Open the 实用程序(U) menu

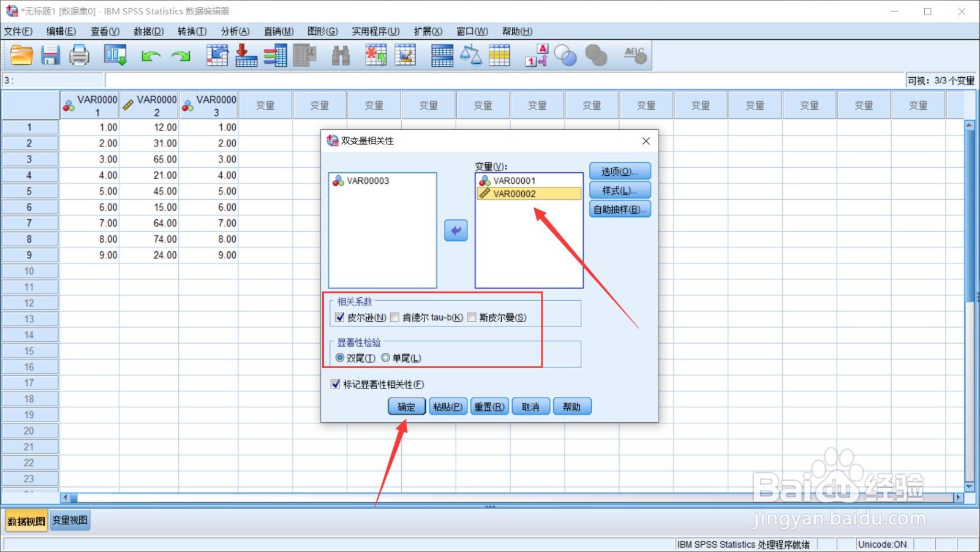pyautogui.click(x=375, y=31)
